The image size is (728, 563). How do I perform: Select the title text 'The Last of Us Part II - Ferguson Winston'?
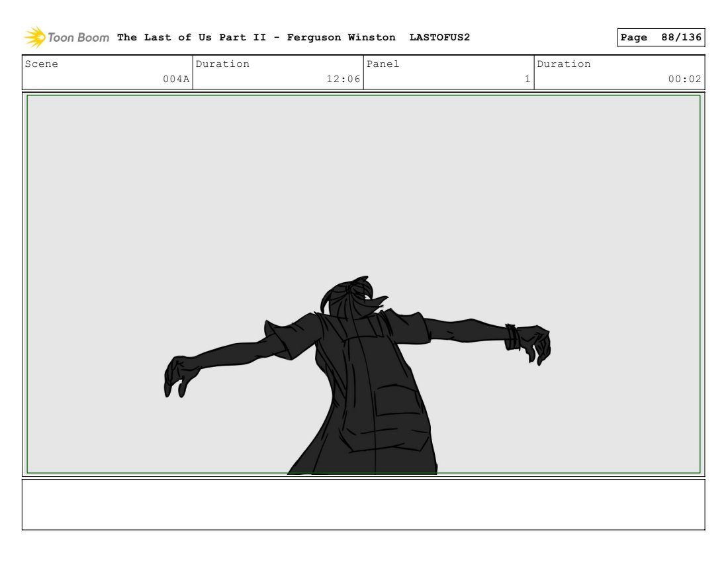point(256,37)
